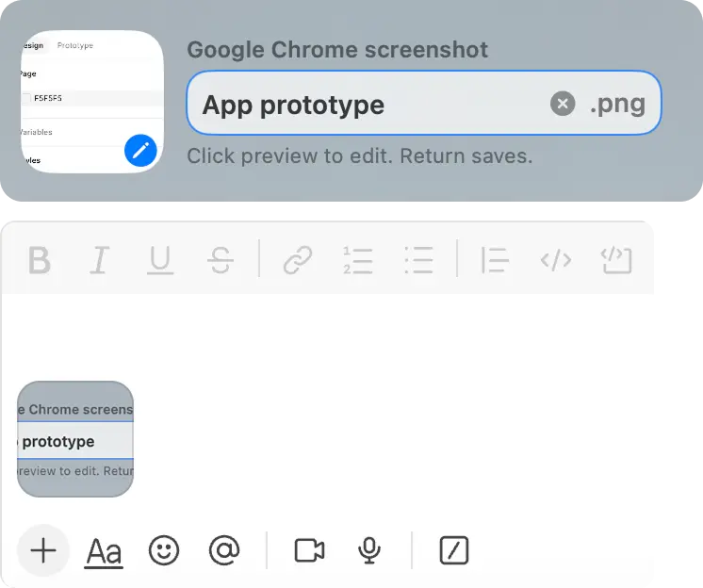Clear the filename with the X button
Image resolution: width=703 pixels, height=588 pixels.
pyautogui.click(x=563, y=104)
